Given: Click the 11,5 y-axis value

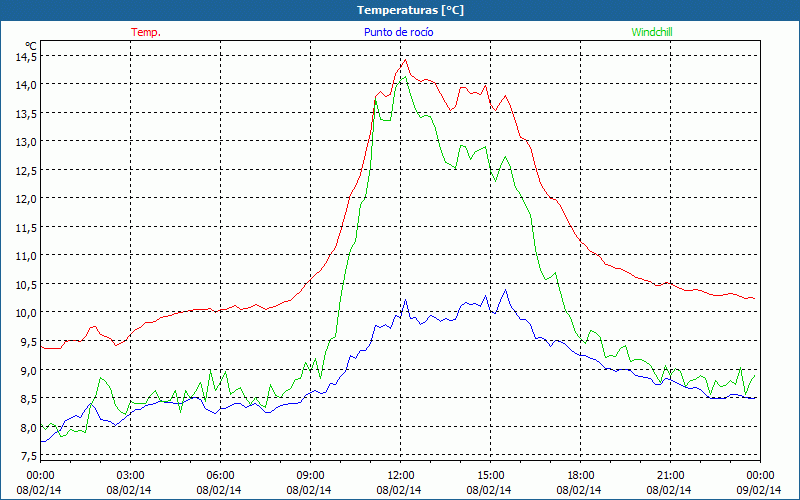Looking at the screenshot, I should 26,228.
